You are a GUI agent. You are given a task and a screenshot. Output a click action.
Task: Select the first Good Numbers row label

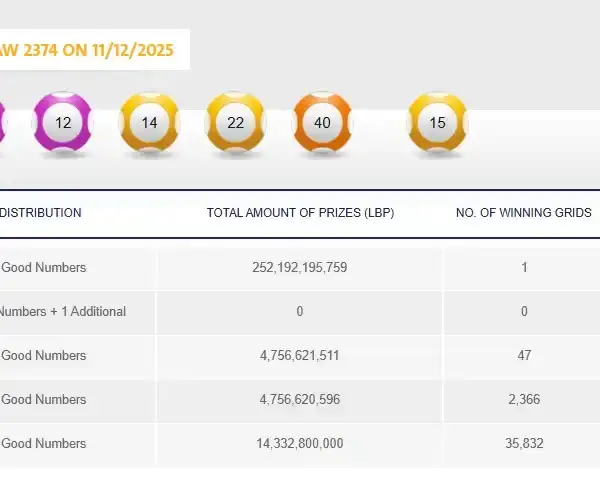44,268
